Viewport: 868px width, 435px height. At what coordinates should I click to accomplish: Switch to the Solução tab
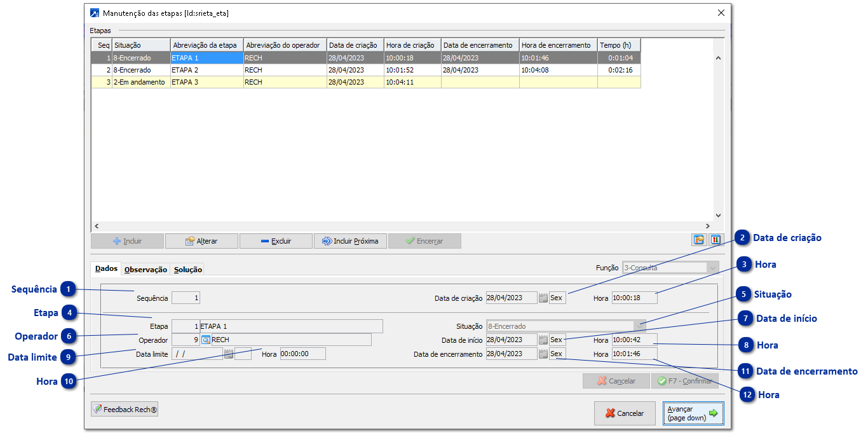pos(188,270)
